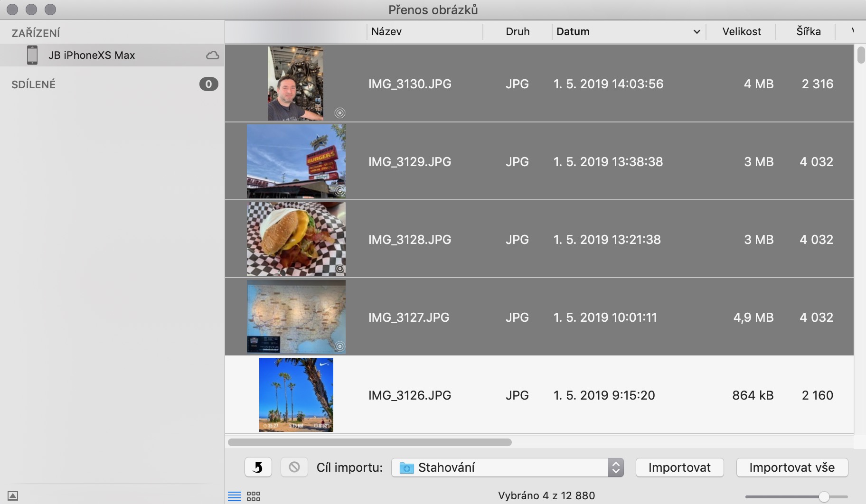Adjust the thumbnail size slider

(x=824, y=497)
